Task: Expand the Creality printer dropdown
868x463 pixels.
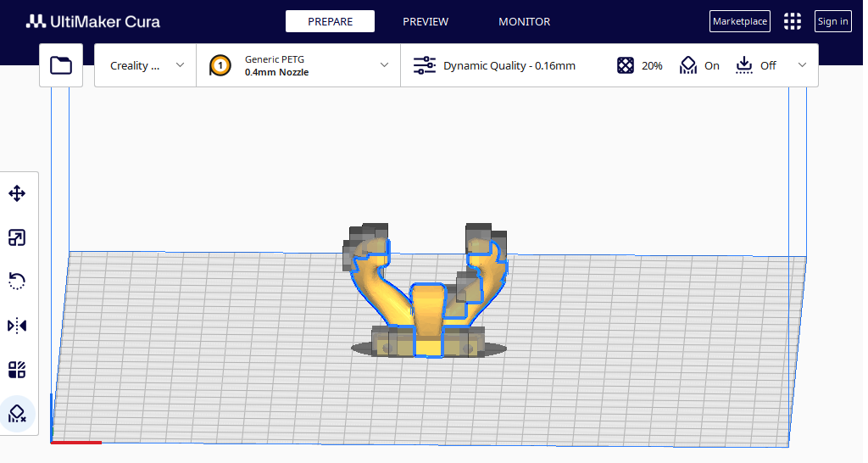Action: click(x=146, y=65)
